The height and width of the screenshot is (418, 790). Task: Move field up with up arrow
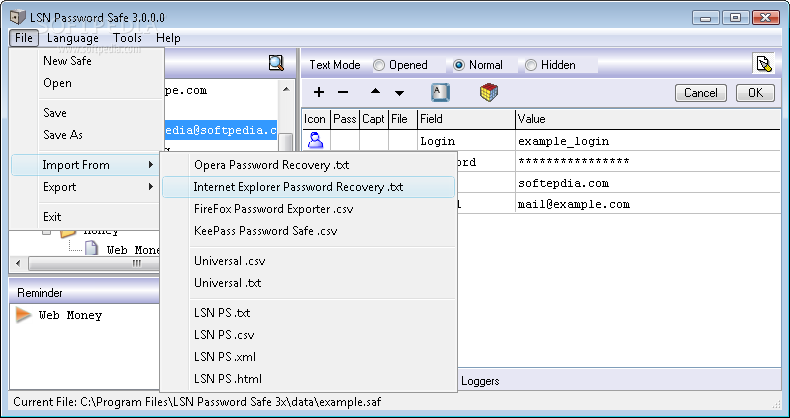[x=375, y=92]
